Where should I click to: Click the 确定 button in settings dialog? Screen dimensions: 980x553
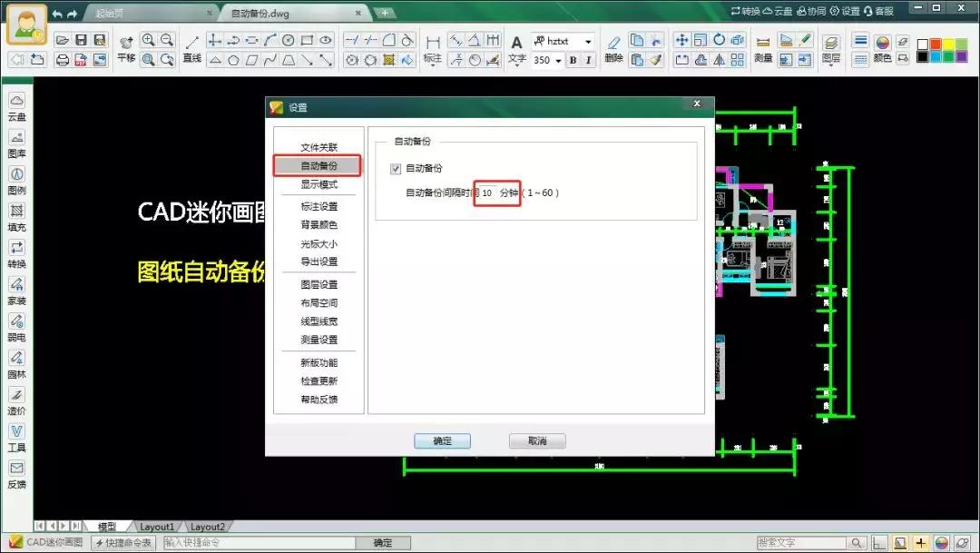[x=442, y=440]
